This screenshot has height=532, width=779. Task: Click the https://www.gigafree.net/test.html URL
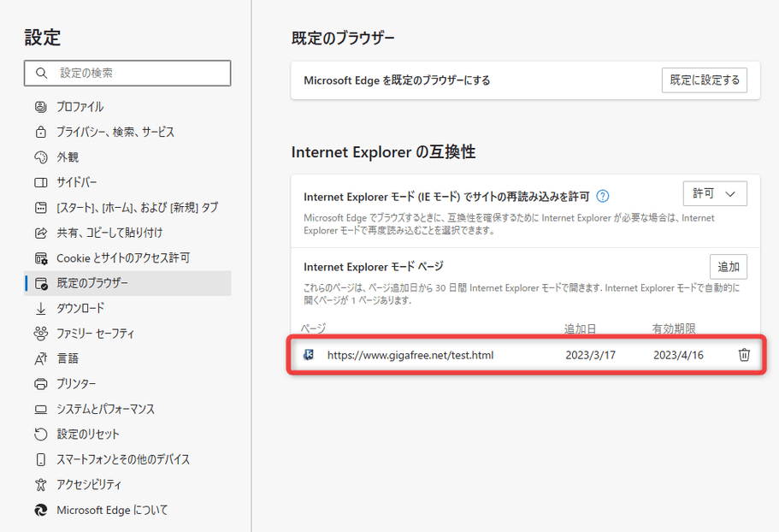pyautogui.click(x=410, y=355)
